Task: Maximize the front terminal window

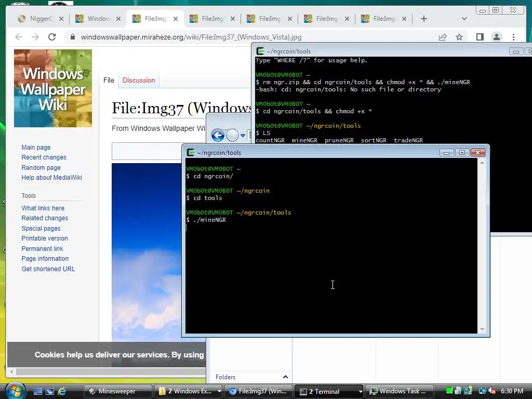Action: (x=462, y=153)
